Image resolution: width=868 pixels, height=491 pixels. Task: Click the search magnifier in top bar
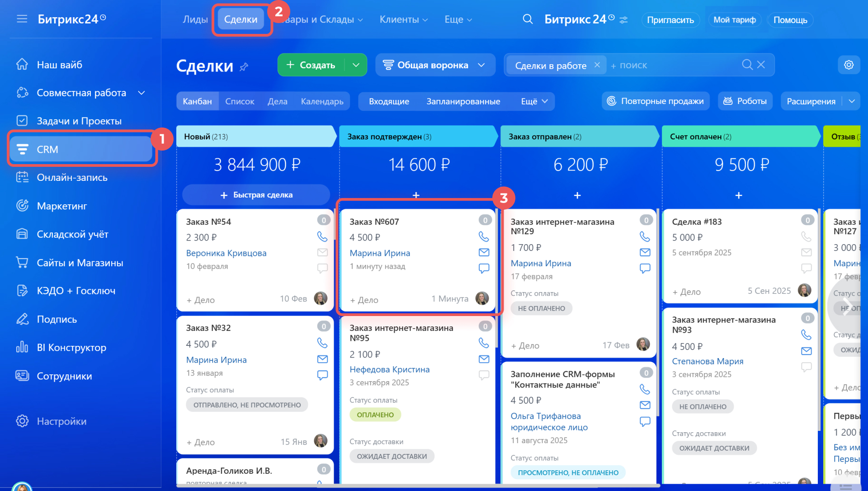point(527,19)
